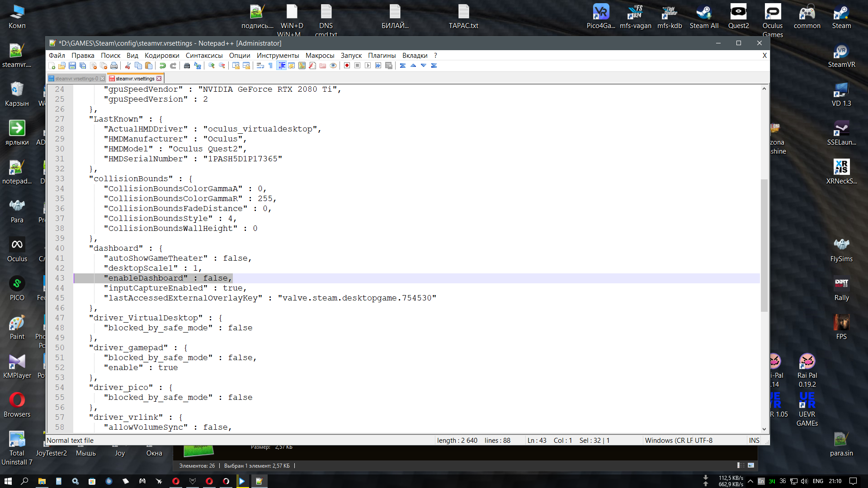868x488 pixels.
Task: Select the Oculus desktop icon
Action: click(17, 250)
